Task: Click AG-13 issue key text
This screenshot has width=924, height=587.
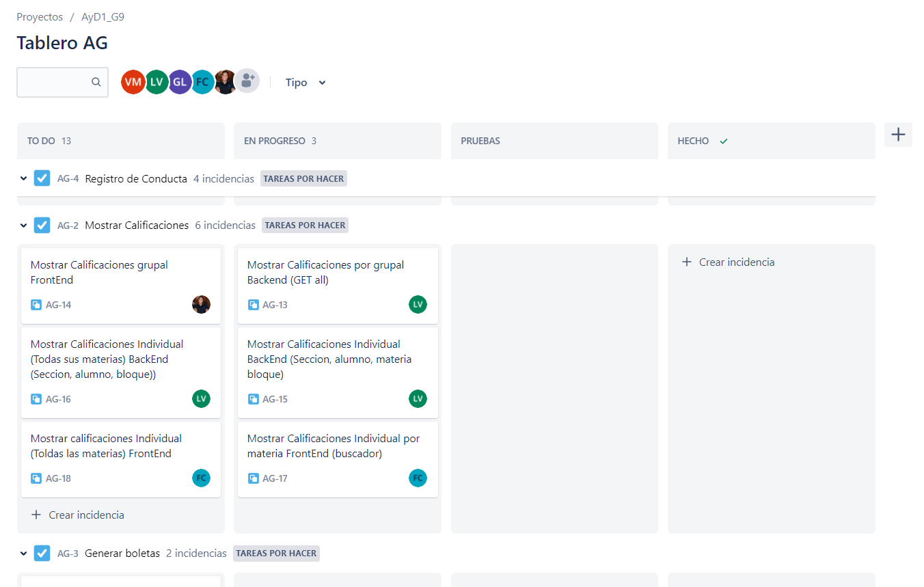Action: (275, 305)
